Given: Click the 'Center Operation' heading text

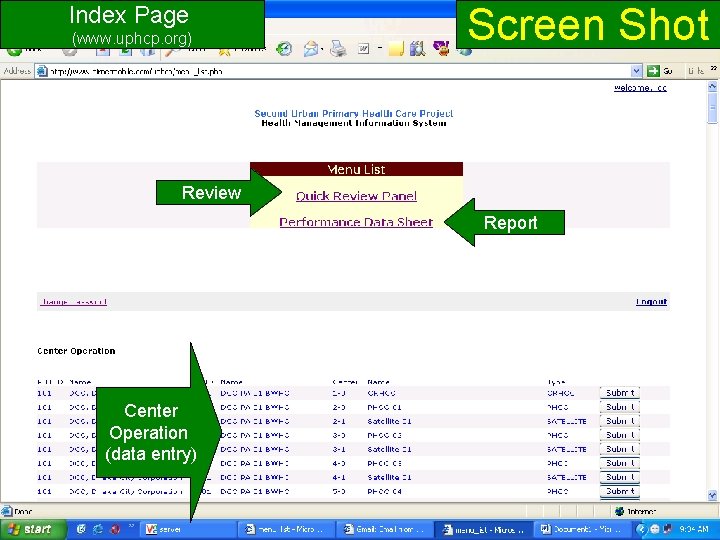Looking at the screenshot, I should click(76, 351).
